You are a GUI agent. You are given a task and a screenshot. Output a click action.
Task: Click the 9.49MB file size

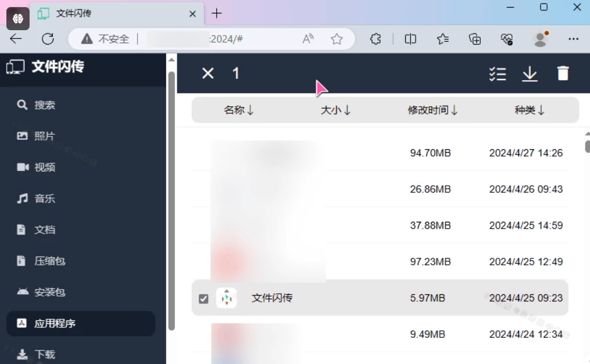[x=427, y=334]
